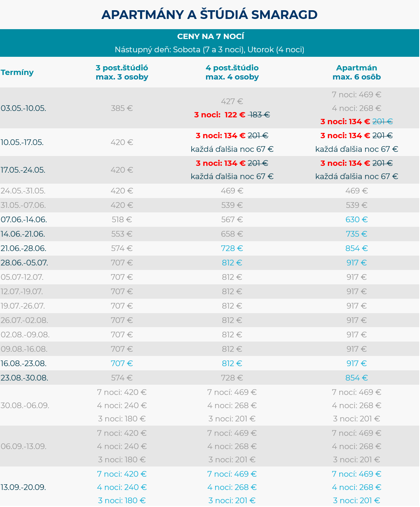
Task: Click 854 € in the 21.06.-28.06. row
Action: [356, 248]
